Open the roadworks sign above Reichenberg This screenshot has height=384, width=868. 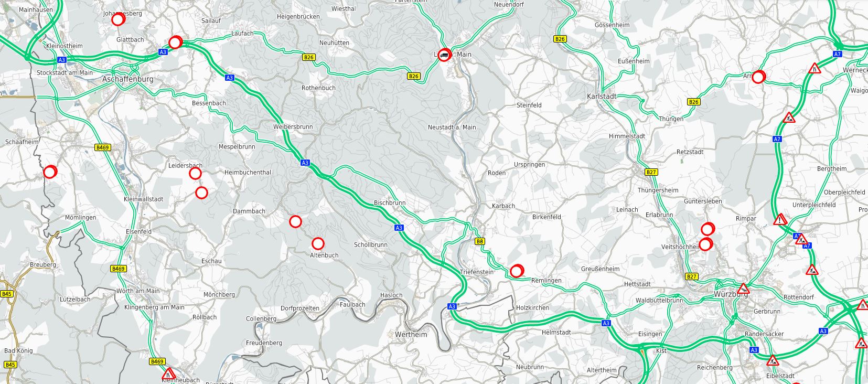[x=773, y=360]
